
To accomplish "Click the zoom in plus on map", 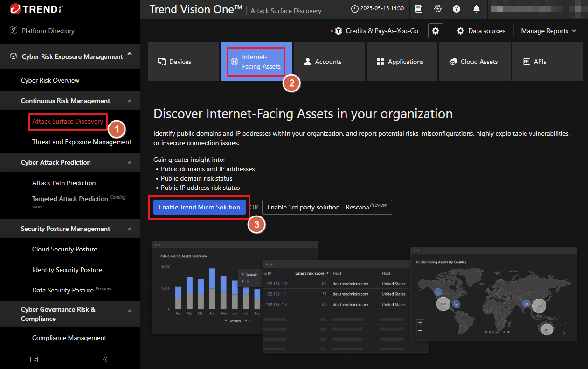I will point(420,323).
